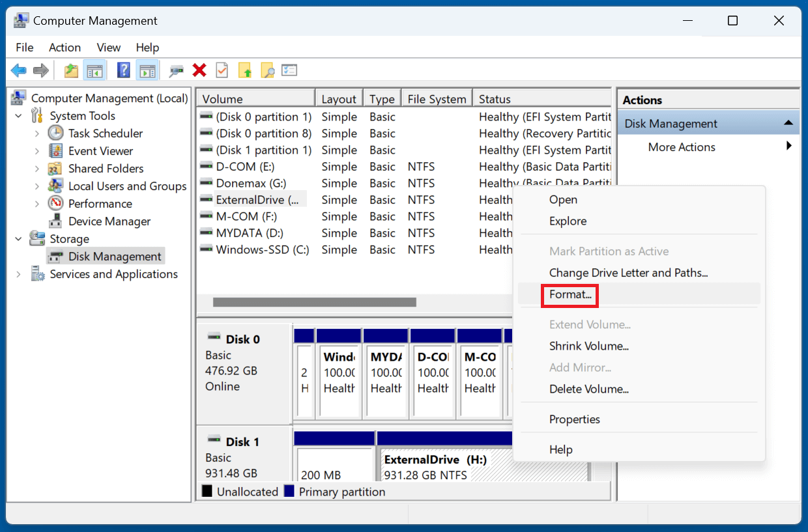
Task: Collapse the Disk Management actions header
Action: [790, 122]
